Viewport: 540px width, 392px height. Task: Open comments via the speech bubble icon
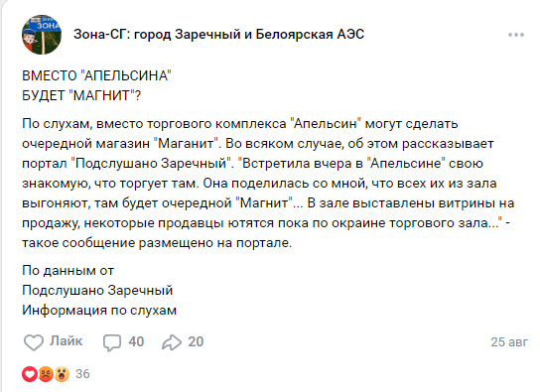coord(112,342)
